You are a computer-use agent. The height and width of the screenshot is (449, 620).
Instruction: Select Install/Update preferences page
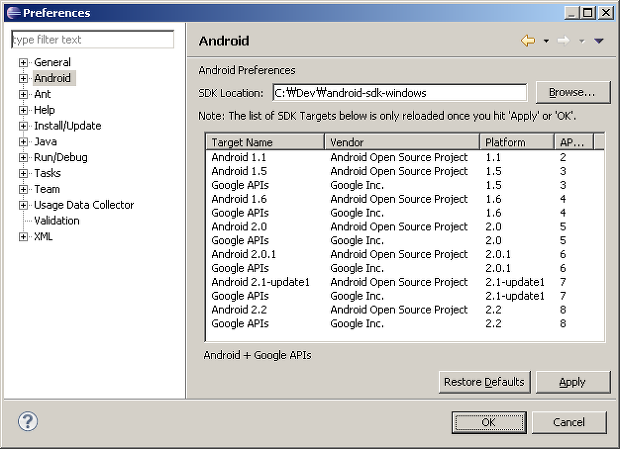tap(68, 126)
